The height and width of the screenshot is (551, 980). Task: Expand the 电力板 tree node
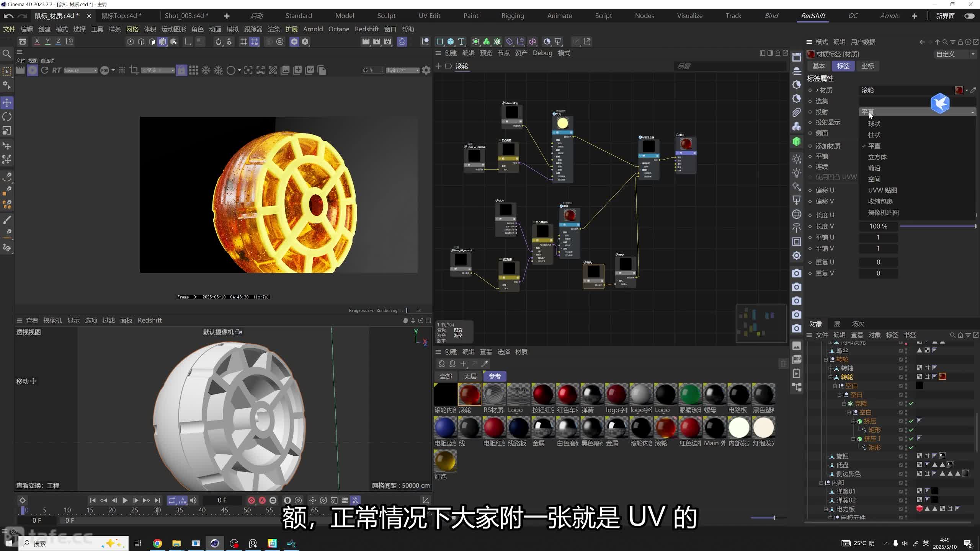tap(826, 509)
